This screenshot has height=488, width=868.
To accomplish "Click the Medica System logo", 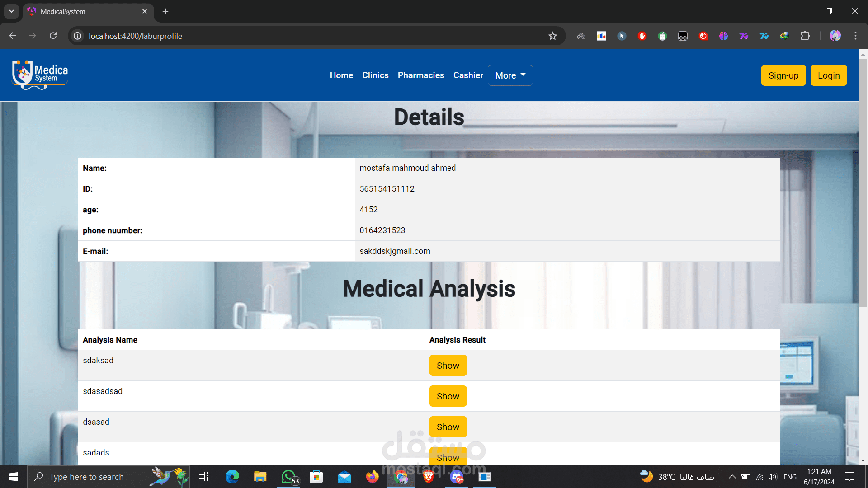I will 40,75.
